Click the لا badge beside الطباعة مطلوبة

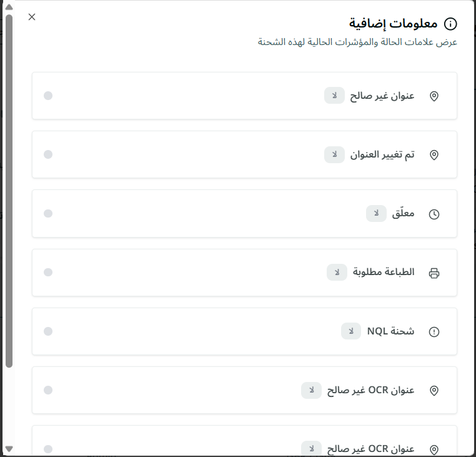click(337, 272)
